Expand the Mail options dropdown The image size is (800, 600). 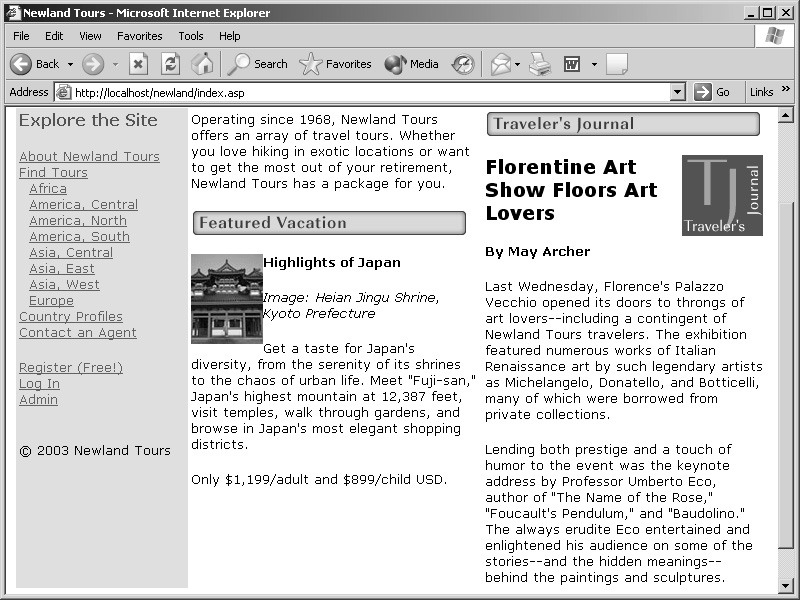click(517, 64)
